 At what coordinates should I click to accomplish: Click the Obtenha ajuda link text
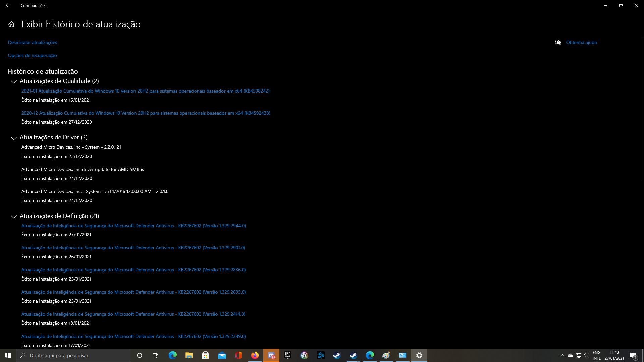[581, 42]
